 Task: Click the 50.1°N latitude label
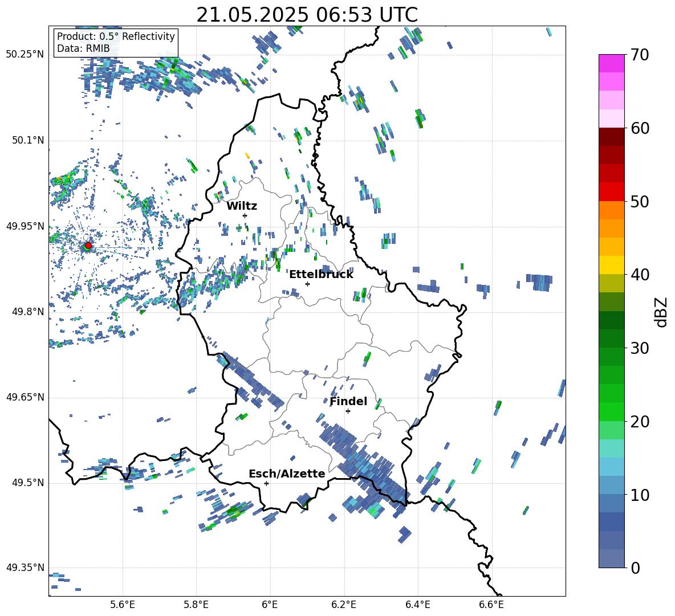click(x=29, y=141)
